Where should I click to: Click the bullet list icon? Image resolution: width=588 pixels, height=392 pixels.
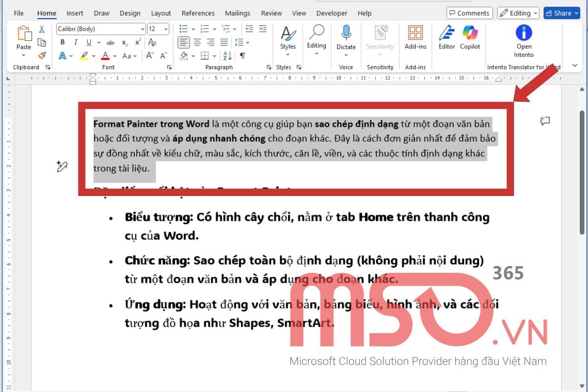(x=184, y=29)
